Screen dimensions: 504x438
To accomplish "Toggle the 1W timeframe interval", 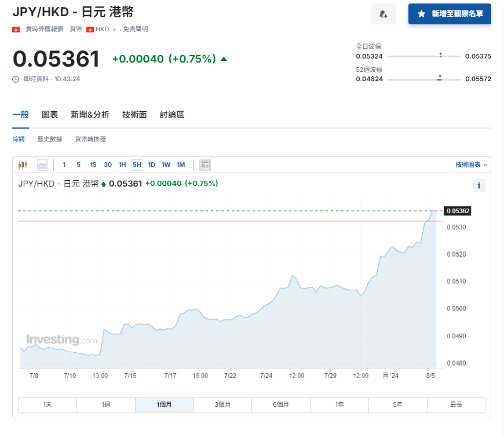I will coord(166,165).
